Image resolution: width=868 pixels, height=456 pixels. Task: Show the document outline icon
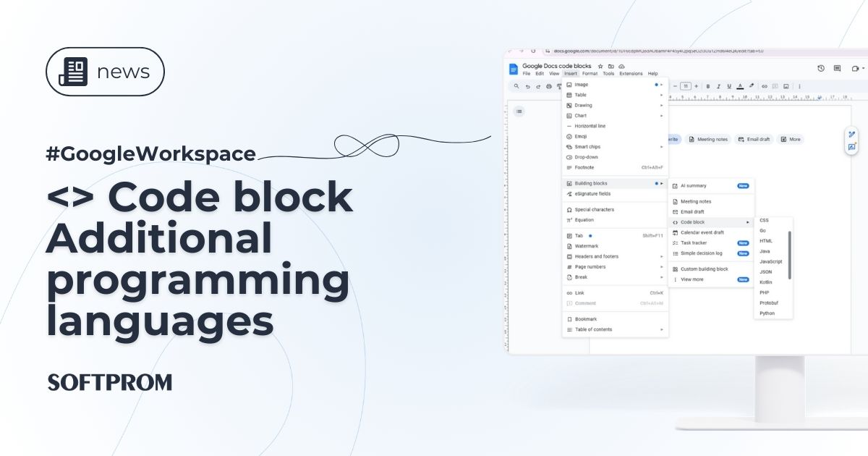(x=519, y=111)
